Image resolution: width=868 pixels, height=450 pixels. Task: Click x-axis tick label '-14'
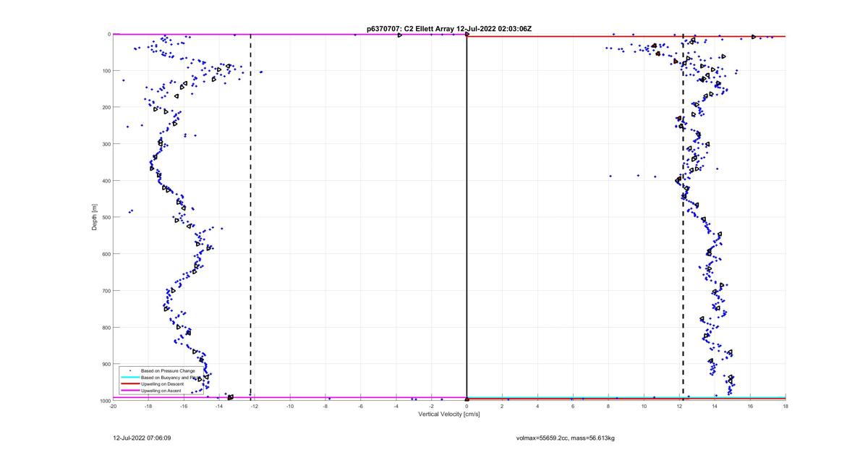(219, 406)
